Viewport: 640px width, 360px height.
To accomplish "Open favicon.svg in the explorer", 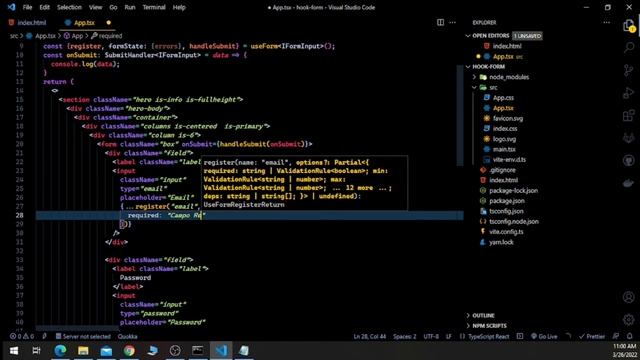I will 507,118.
